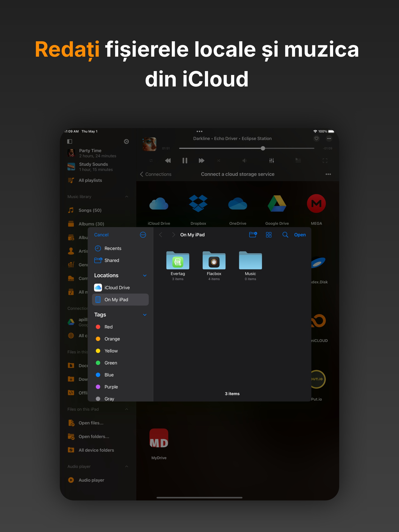
Task: Select the Red tag
Action: (120, 327)
